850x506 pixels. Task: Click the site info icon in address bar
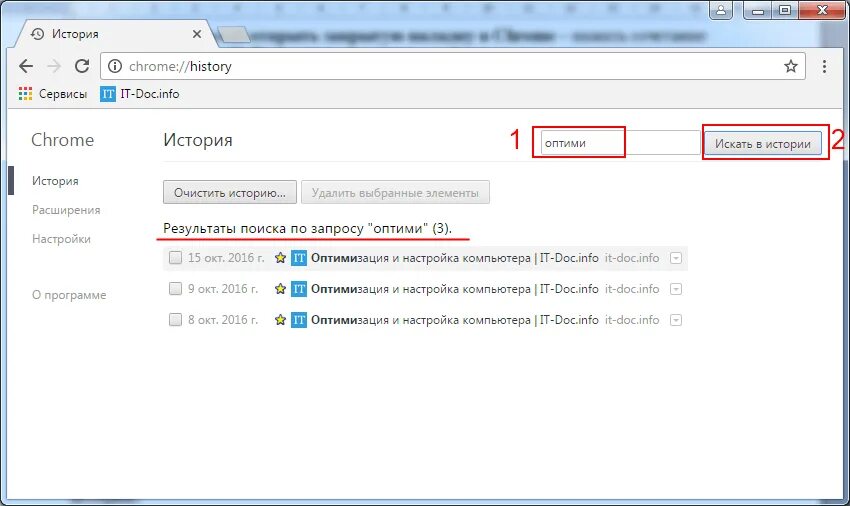tap(114, 66)
